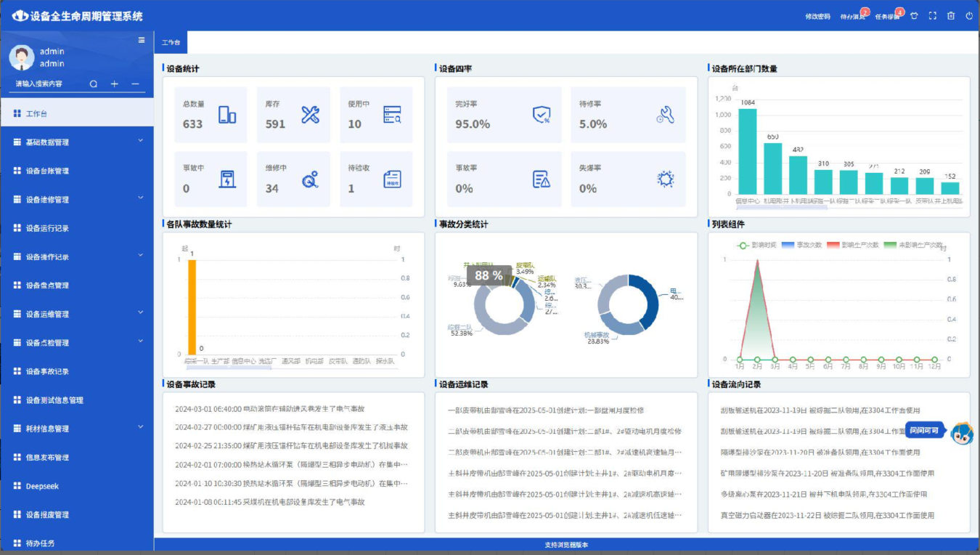Click the minus icon beside sidebar search
Viewport: 980px width, 555px height.
135,84
